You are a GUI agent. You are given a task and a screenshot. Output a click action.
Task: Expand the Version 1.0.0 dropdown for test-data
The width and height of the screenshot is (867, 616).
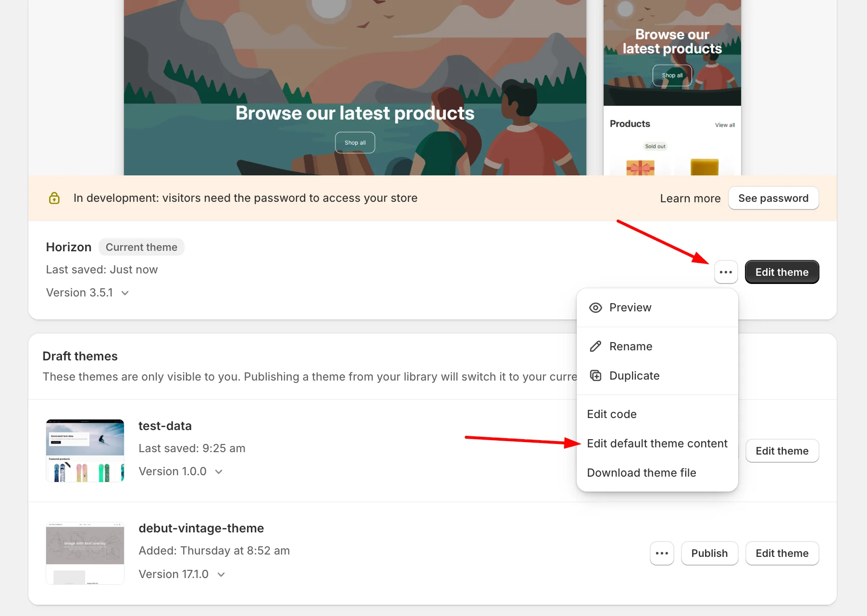tap(219, 471)
